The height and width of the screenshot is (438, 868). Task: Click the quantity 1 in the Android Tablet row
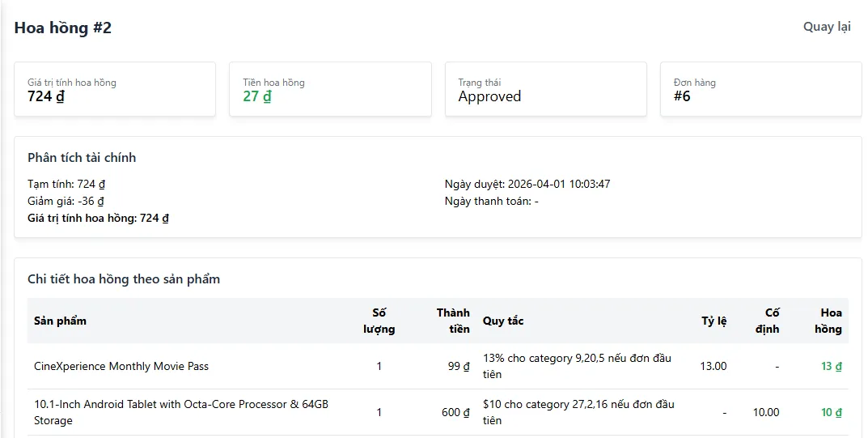(379, 412)
